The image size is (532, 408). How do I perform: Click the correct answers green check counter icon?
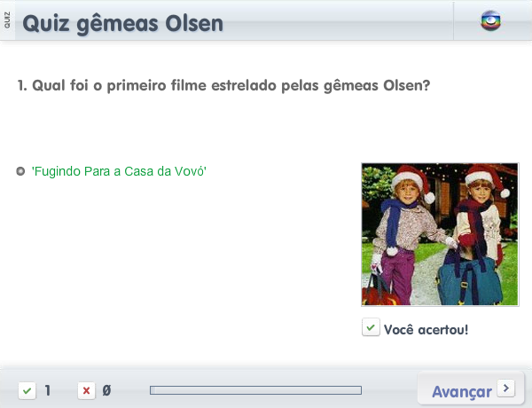pyautogui.click(x=27, y=390)
